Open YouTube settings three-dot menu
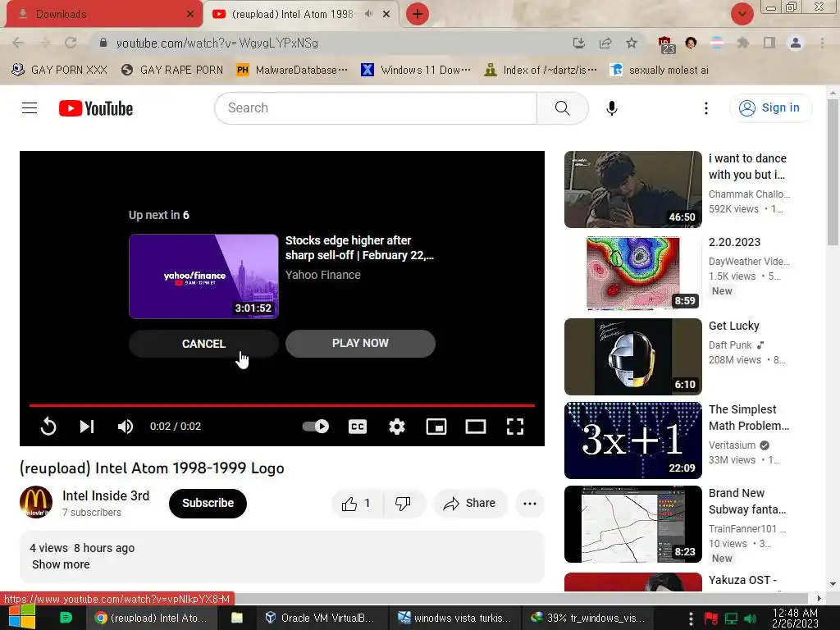This screenshot has height=630, width=840. [x=706, y=108]
